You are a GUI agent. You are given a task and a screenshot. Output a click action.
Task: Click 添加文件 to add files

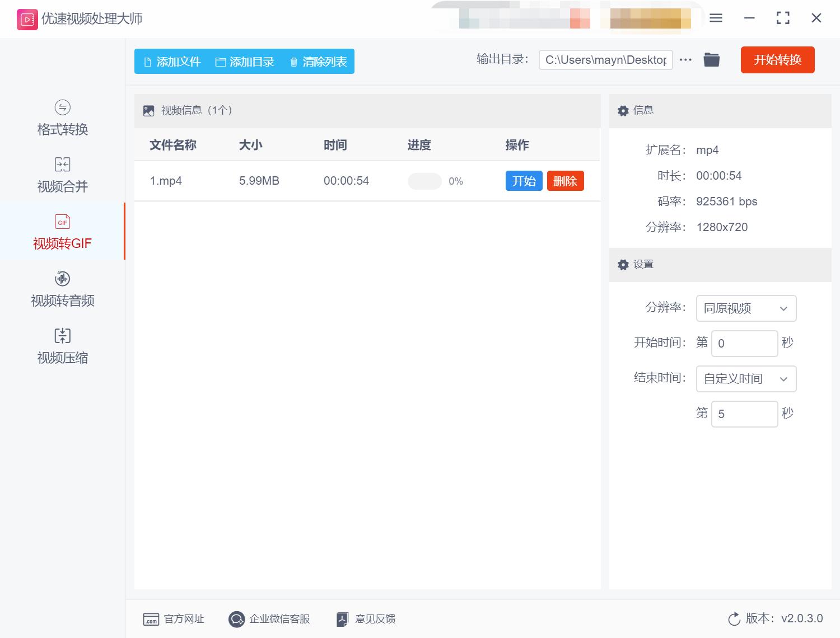[x=173, y=62]
